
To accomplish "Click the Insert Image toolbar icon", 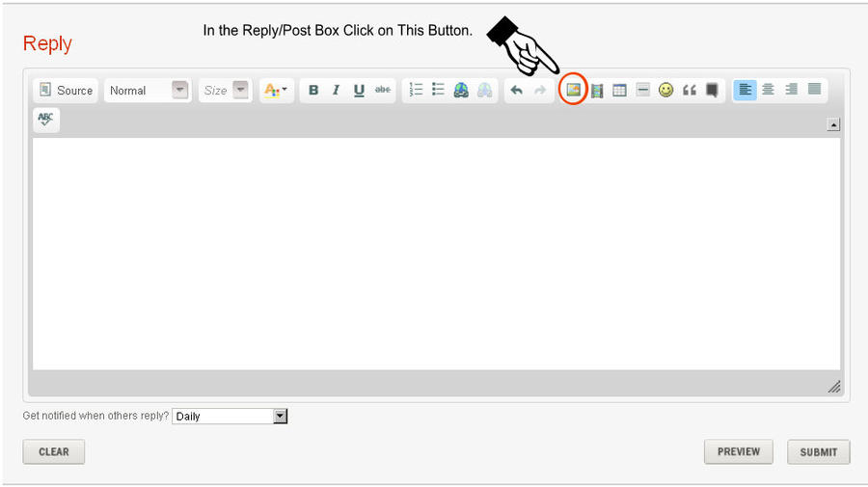I will 573,90.
